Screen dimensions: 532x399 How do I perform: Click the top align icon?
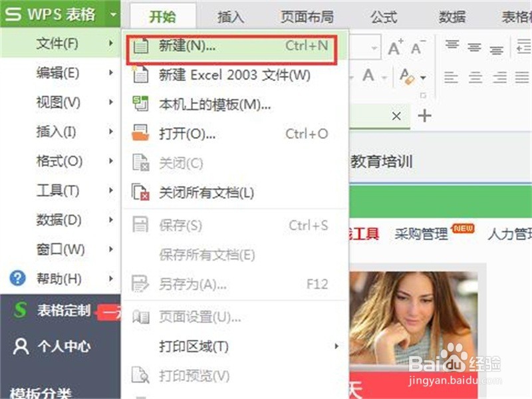click(452, 45)
